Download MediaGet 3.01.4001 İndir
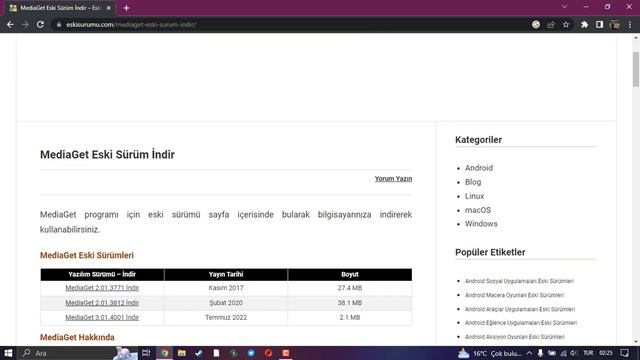The image size is (640, 360). [102, 318]
